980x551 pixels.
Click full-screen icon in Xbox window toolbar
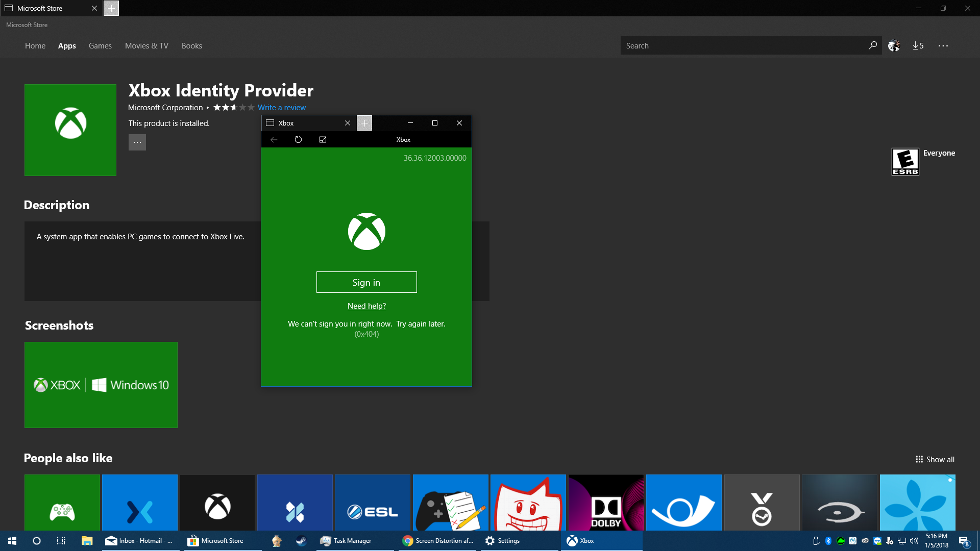tap(323, 139)
